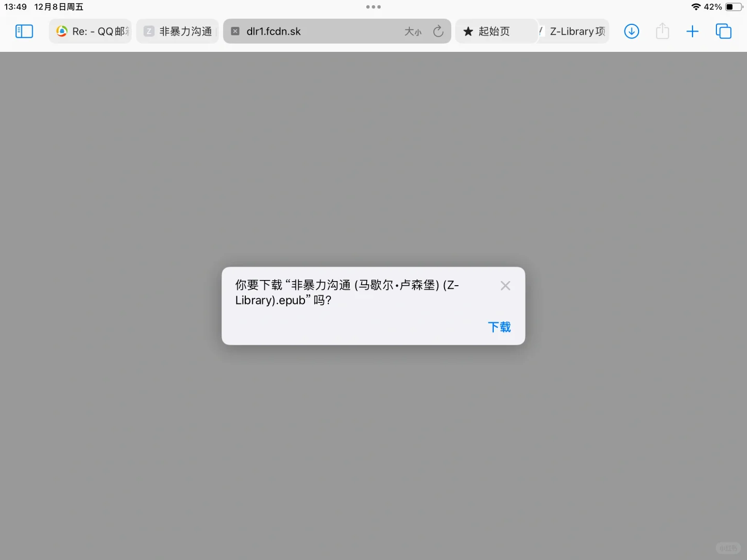Open the share sheet
The width and height of the screenshot is (747, 560).
coord(662,31)
